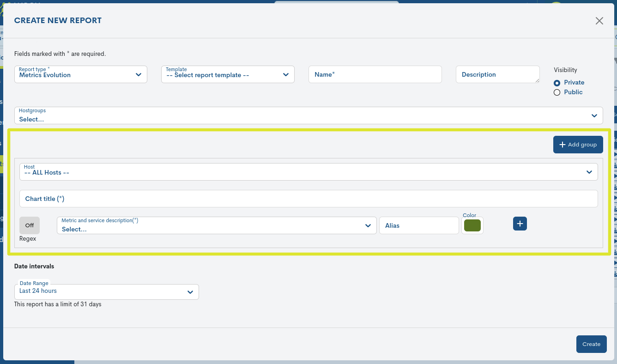The height and width of the screenshot is (364, 617).
Task: Click the plus icon to add metric row
Action: pos(520,224)
